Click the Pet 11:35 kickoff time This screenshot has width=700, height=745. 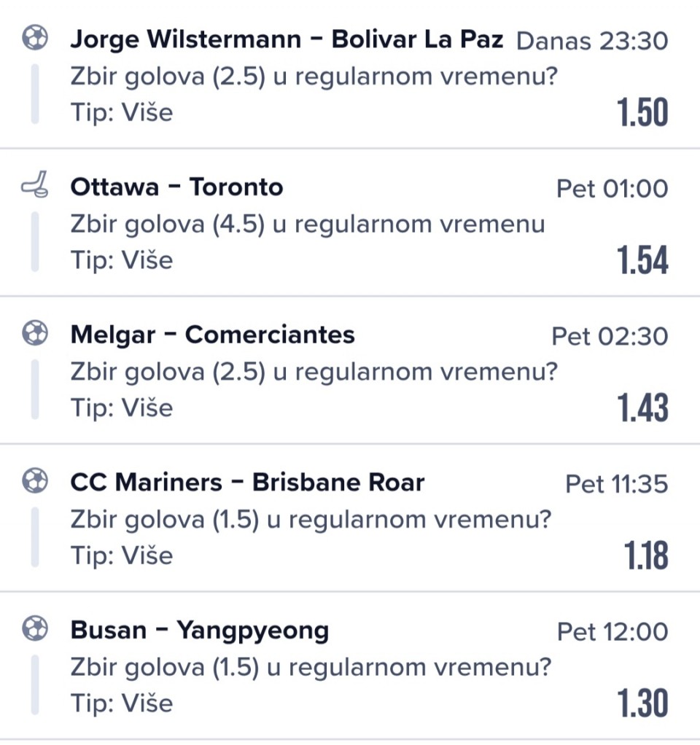click(x=617, y=484)
